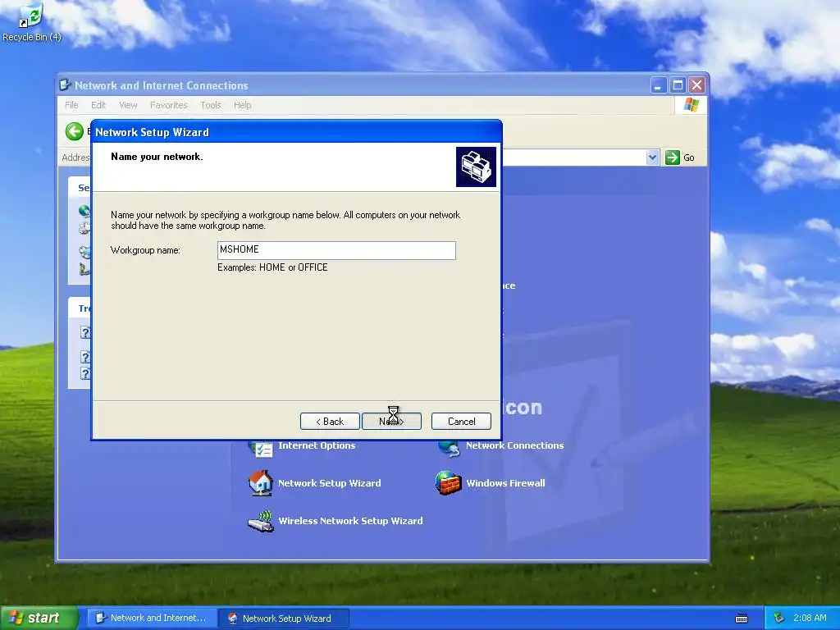Click the 2:08 AM clock
This screenshot has height=630, width=840.
[x=810, y=619]
